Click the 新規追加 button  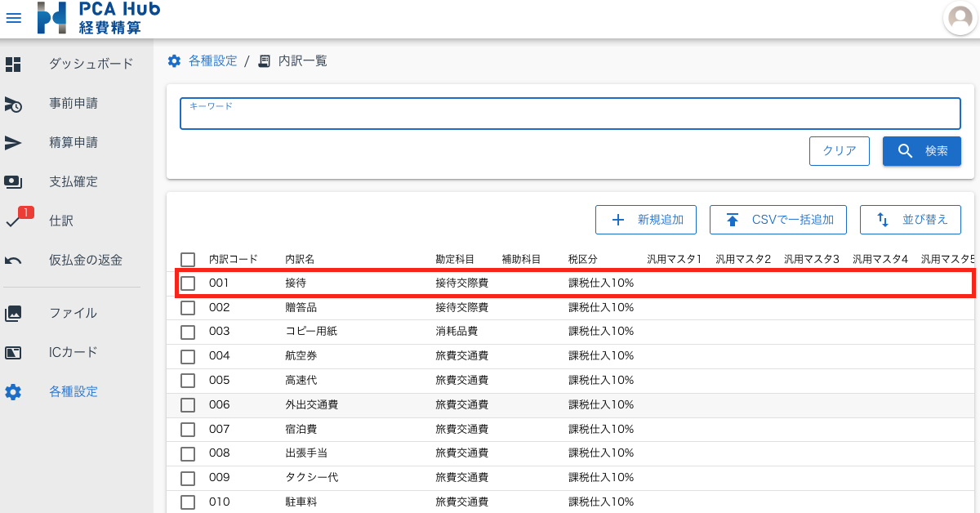[645, 220]
